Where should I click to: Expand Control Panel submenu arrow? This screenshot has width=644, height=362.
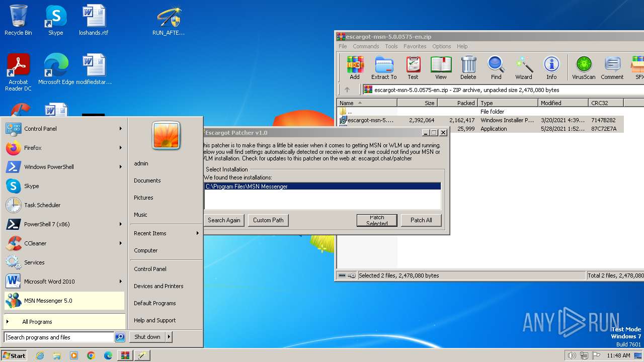[x=121, y=129]
